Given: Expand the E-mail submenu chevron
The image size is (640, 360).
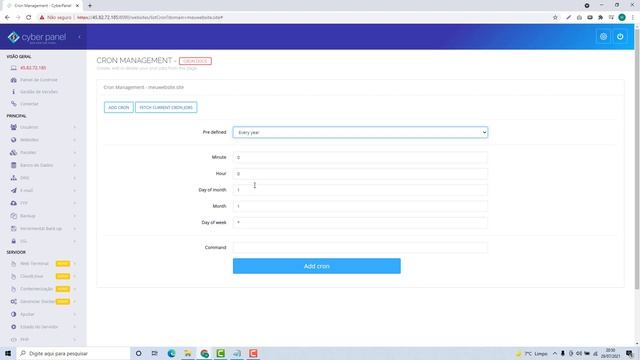Looking at the screenshot, I should click(75, 191).
